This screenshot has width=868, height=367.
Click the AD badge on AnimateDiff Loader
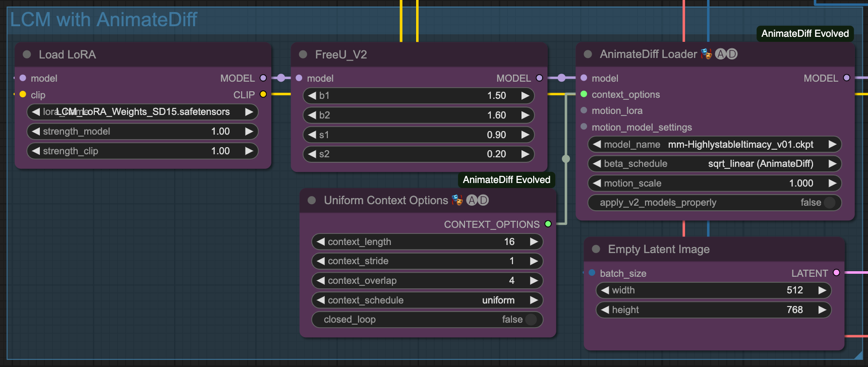click(726, 54)
